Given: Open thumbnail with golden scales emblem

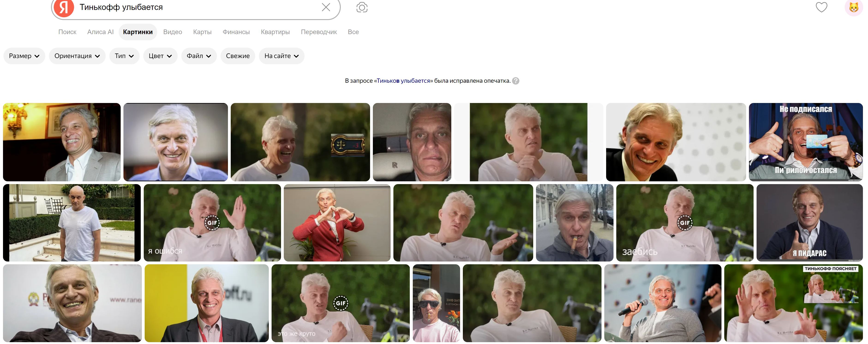Looking at the screenshot, I should 300,142.
